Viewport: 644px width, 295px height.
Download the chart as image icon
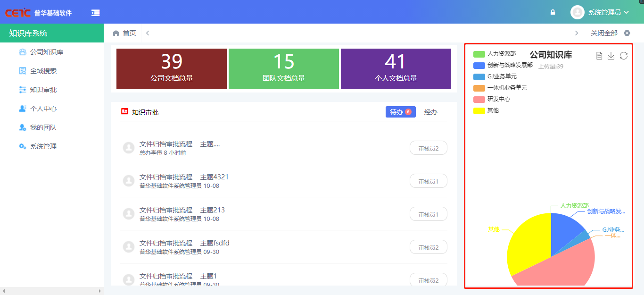(x=611, y=56)
